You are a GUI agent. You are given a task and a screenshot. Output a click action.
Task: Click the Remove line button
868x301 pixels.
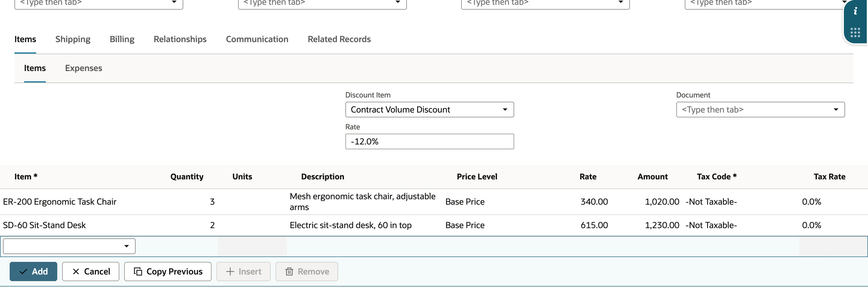click(307, 272)
